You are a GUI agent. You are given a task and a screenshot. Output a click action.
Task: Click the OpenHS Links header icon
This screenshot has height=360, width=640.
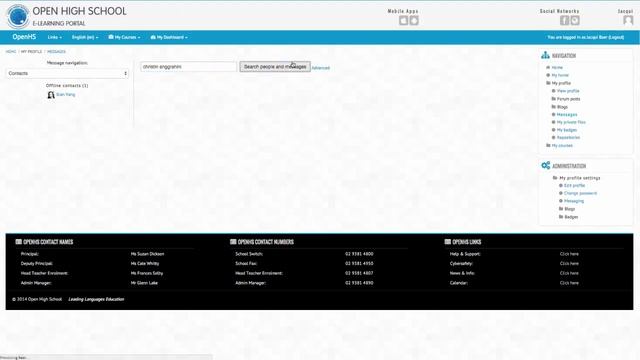[448, 242]
